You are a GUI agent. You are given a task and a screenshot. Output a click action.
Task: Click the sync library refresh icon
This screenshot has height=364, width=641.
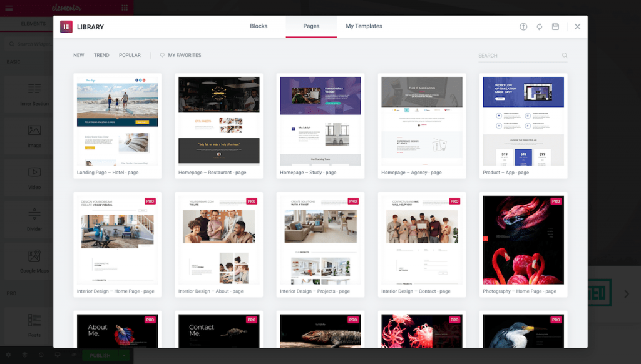tap(539, 26)
